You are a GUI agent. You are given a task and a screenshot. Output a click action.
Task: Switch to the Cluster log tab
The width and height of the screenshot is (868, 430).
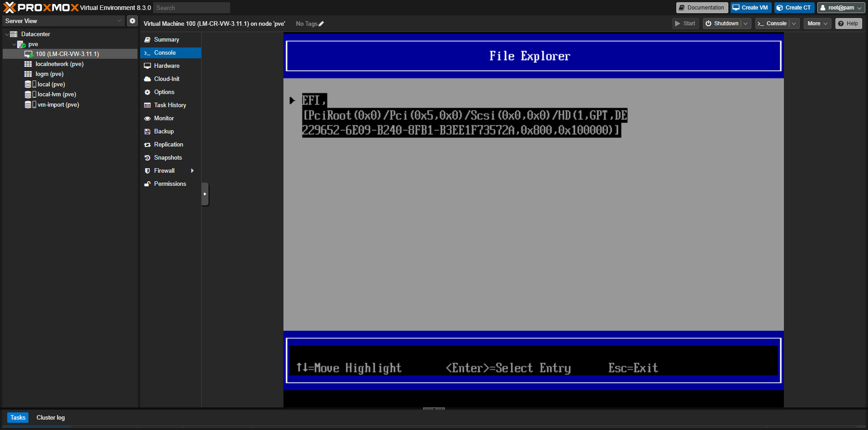[x=50, y=417]
